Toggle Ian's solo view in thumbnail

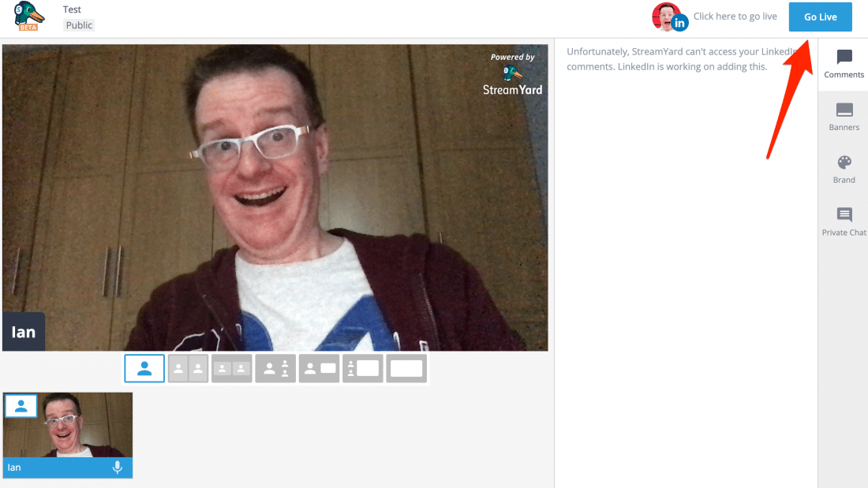[21, 405]
